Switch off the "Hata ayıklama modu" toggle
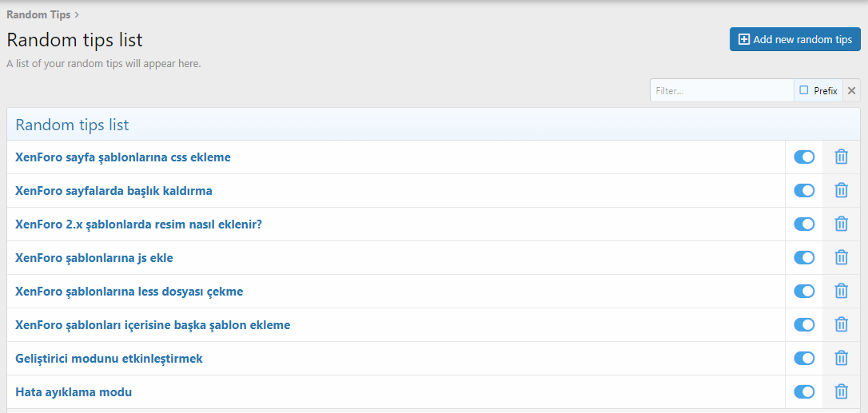 click(x=804, y=392)
